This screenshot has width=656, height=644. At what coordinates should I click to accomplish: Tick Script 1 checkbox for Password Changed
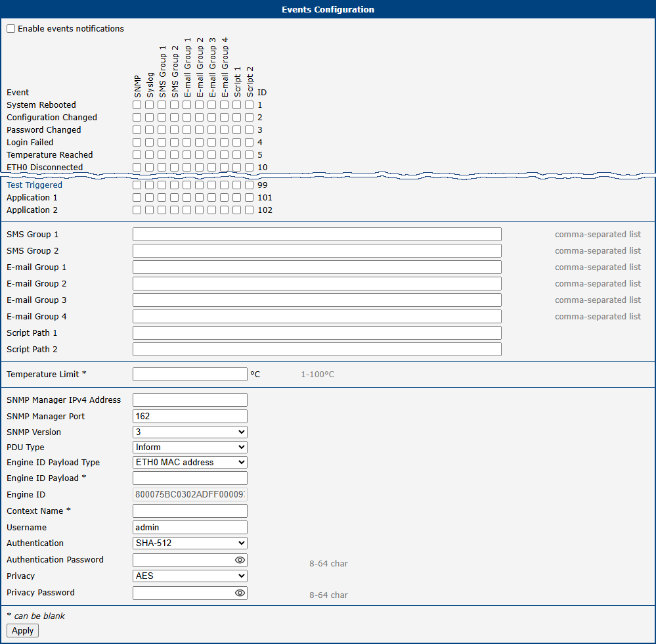coord(237,130)
